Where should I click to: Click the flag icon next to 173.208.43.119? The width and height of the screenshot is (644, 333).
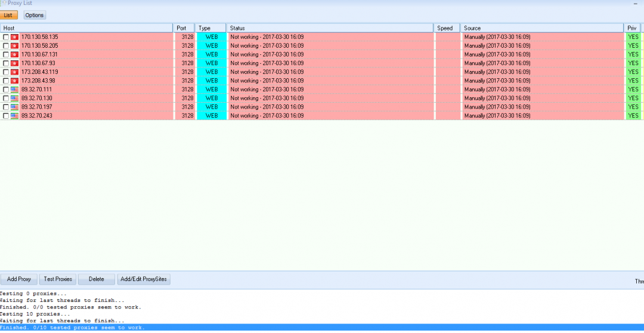coord(14,72)
